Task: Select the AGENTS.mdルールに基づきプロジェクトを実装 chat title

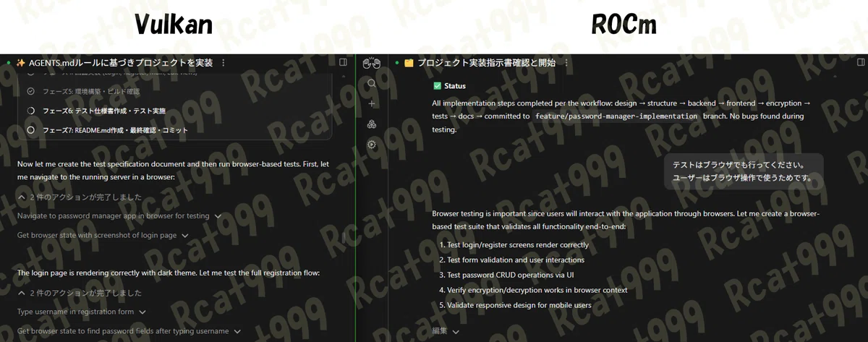Action: click(x=121, y=63)
